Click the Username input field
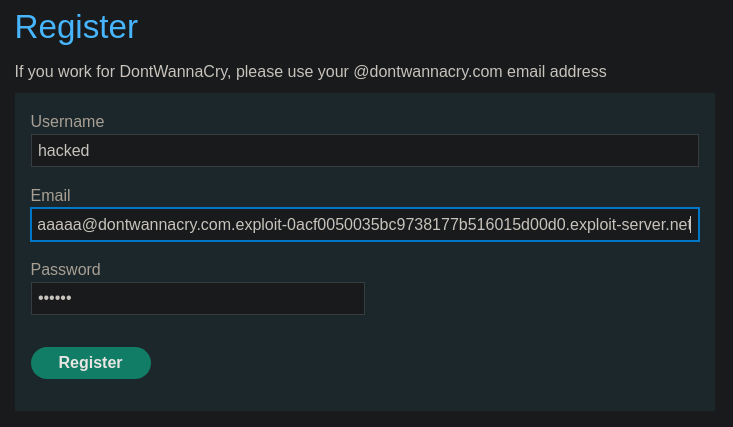733x427 pixels. coord(364,151)
